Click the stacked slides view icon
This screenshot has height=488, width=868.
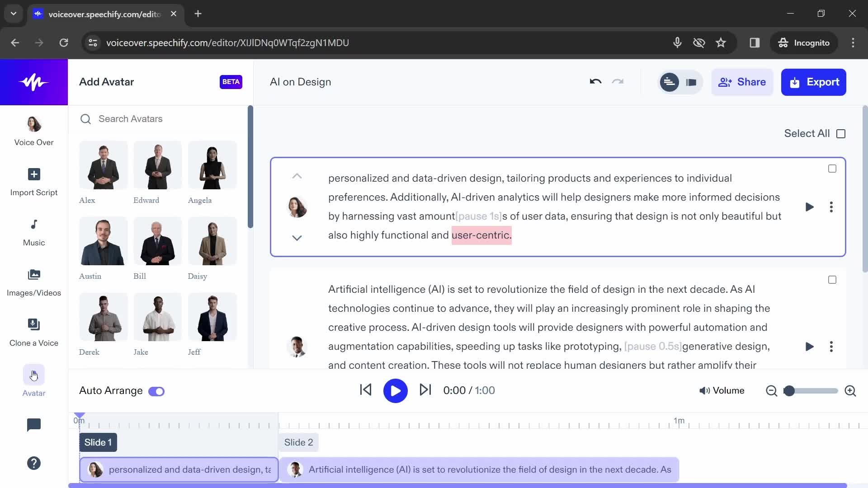click(x=692, y=82)
